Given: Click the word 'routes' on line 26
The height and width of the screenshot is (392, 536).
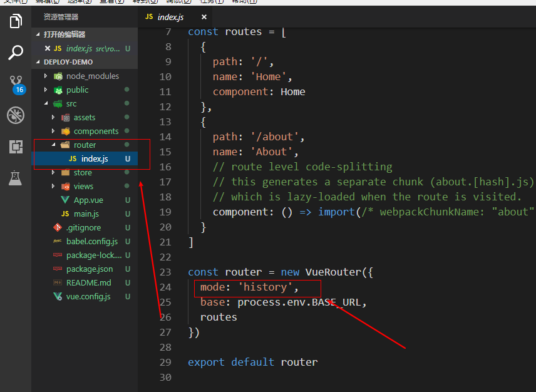Looking at the screenshot, I should [219, 317].
